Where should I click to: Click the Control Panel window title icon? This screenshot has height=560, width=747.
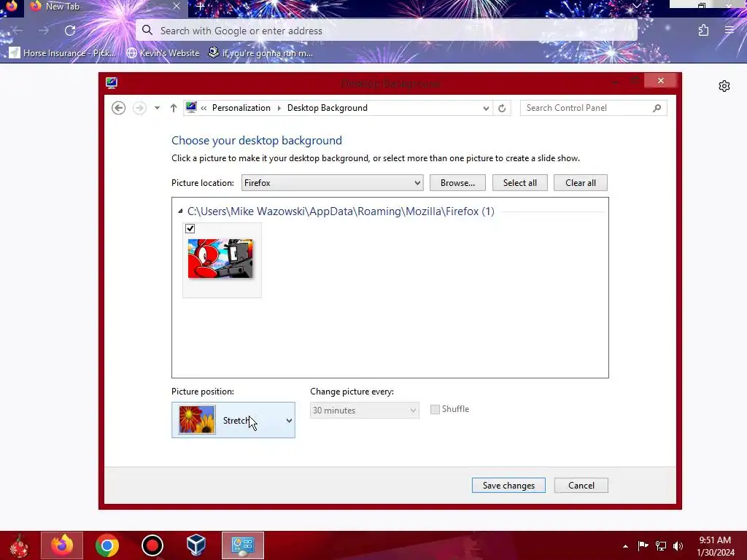coord(112,83)
